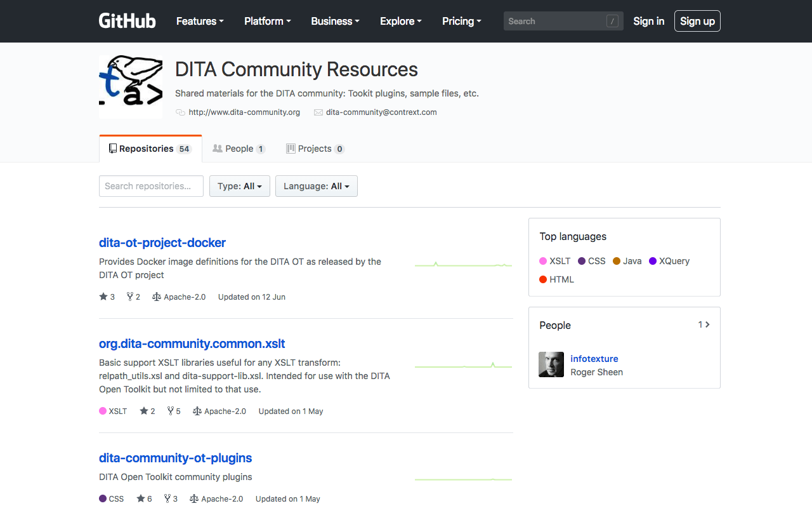Filter by CSS in Top languages
Viewport: 812px width, 508px height.
pyautogui.click(x=592, y=261)
